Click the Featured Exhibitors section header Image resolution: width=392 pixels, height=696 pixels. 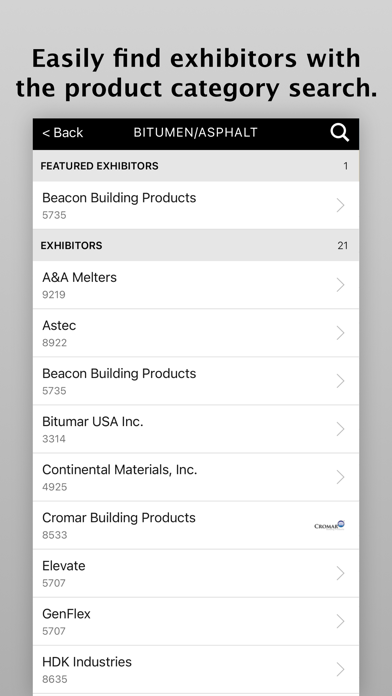pyautogui.click(x=196, y=166)
